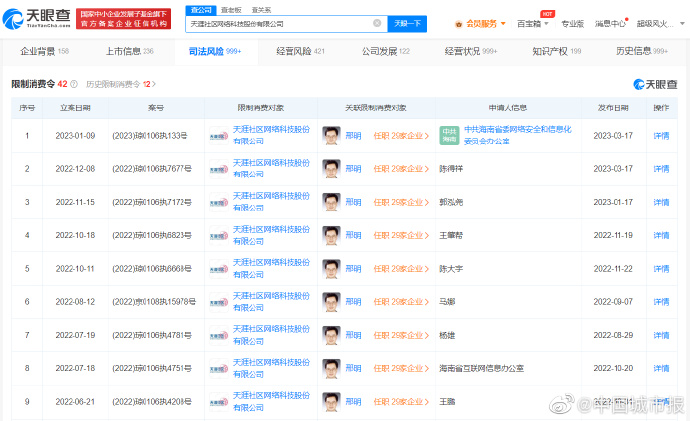The width and height of the screenshot is (690, 421).
Task: Click the Tianyancha logo at top left
Action: [37, 18]
